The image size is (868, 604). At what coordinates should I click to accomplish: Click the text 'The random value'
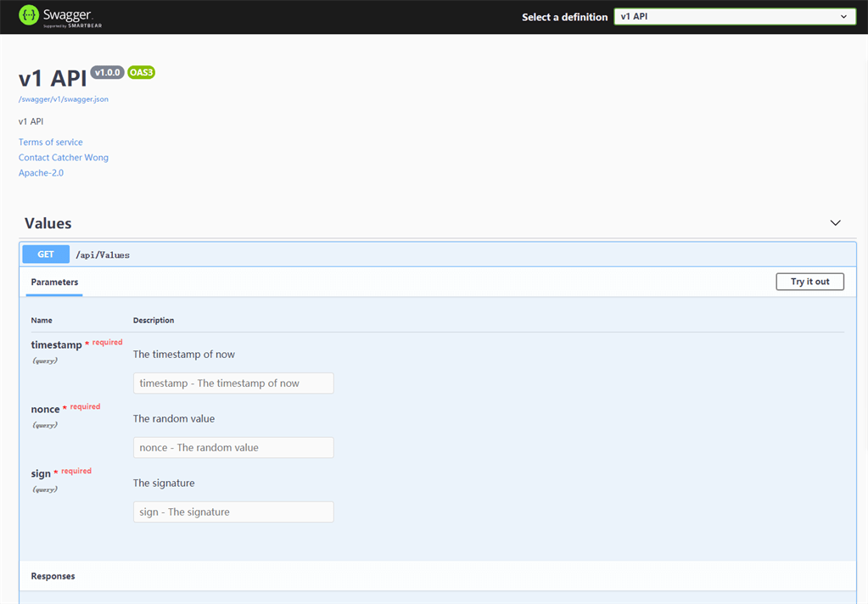[174, 418]
